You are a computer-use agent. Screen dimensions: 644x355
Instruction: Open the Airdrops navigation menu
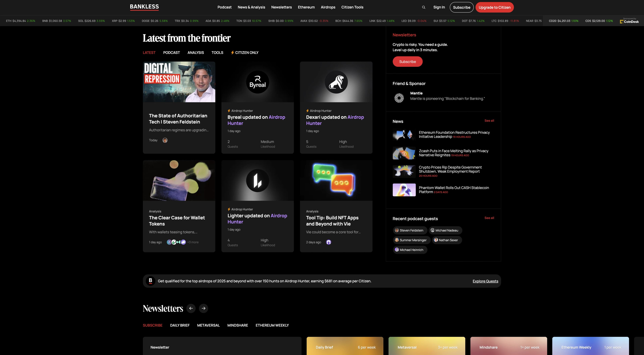[x=328, y=7]
